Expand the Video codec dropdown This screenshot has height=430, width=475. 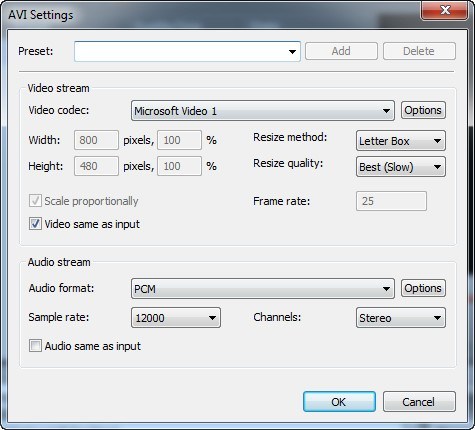pyautogui.click(x=263, y=111)
